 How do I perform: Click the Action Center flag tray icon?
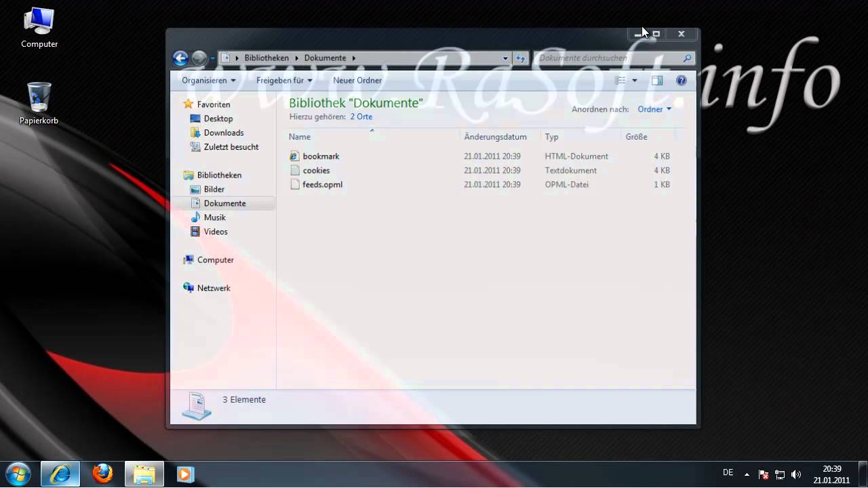pyautogui.click(x=764, y=474)
